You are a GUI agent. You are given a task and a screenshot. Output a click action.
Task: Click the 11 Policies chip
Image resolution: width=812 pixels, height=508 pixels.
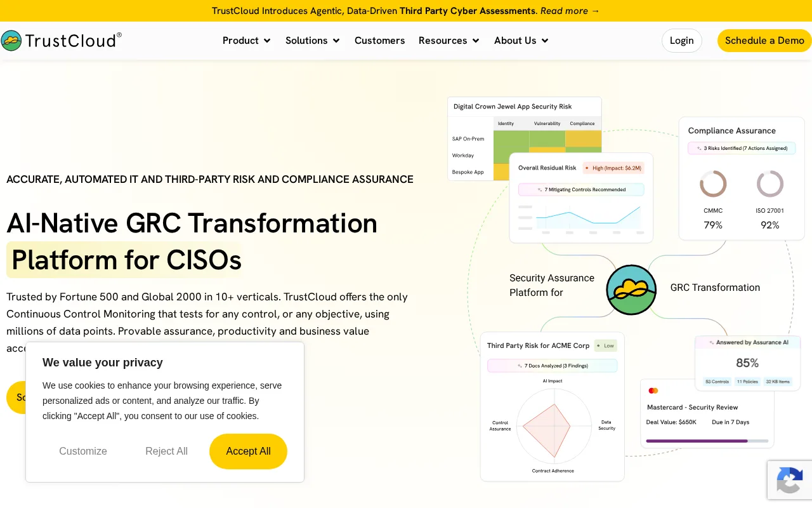(x=747, y=382)
